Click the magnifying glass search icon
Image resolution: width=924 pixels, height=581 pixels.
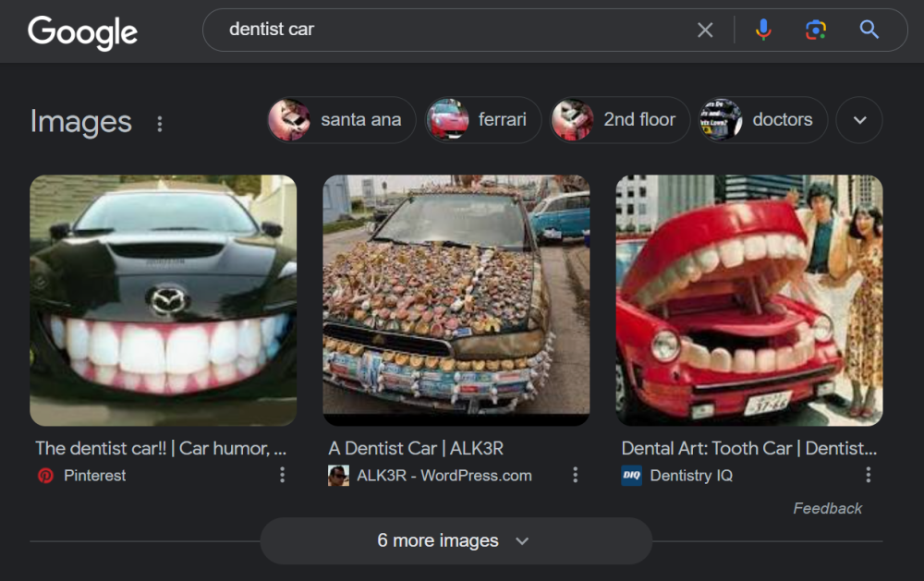coord(869,30)
